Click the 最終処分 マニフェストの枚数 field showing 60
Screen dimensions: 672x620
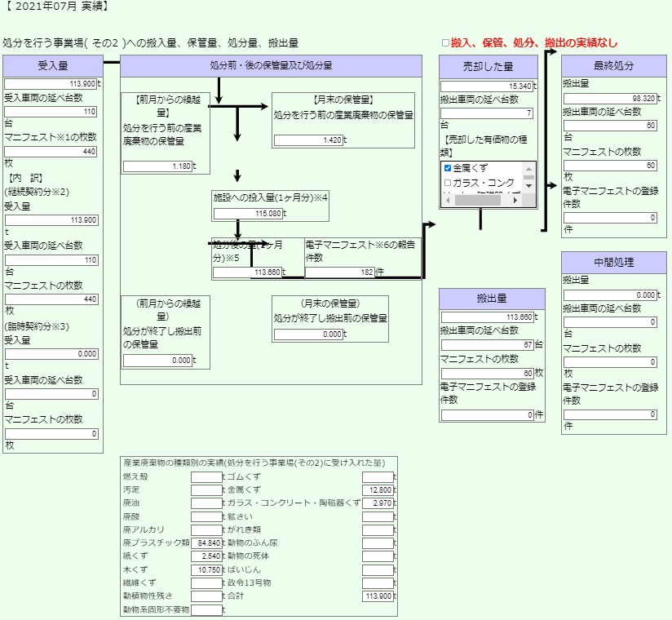tap(610, 165)
